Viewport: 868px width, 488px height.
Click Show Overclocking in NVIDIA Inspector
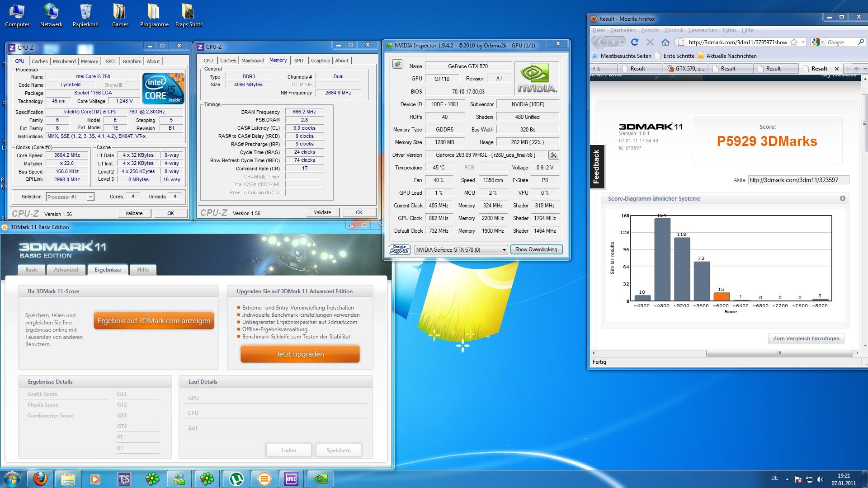click(x=536, y=249)
